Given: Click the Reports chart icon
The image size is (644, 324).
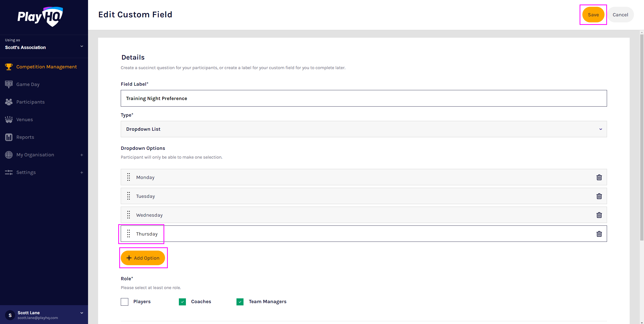Looking at the screenshot, I should pyautogui.click(x=9, y=137).
